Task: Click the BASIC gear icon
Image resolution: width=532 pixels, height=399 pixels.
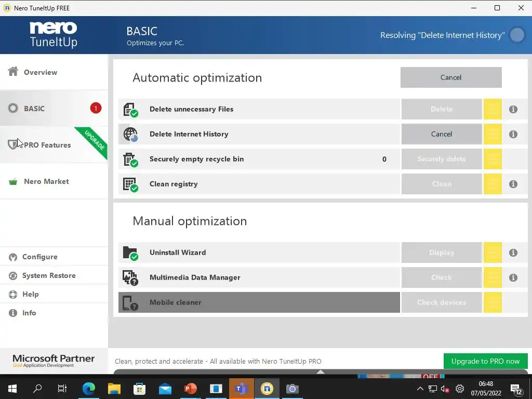Action: coord(13,108)
